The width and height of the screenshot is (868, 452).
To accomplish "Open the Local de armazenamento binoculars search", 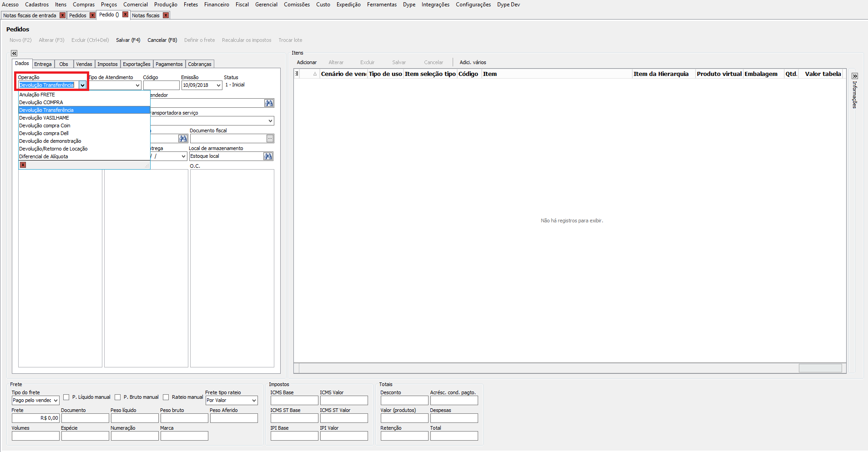I will point(268,156).
